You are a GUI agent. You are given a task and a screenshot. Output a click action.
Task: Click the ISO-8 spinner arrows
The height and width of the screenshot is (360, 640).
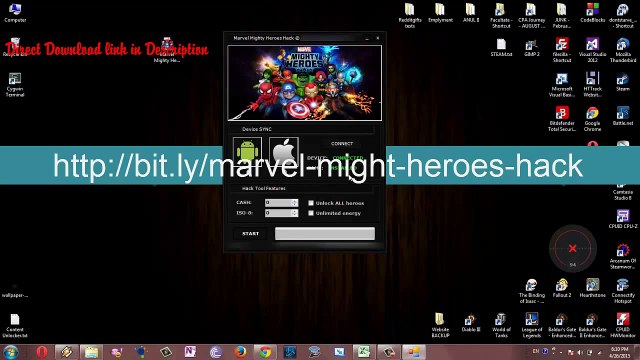click(295, 213)
